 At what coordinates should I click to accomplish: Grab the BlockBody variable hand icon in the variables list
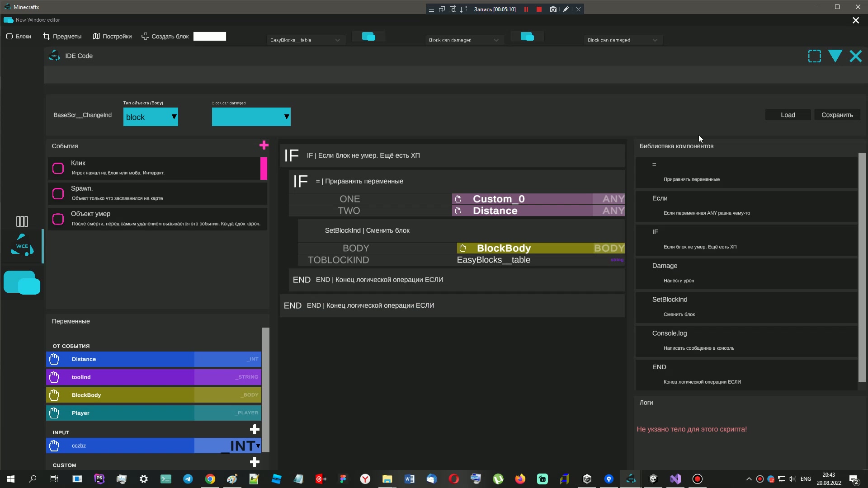coord(54,395)
